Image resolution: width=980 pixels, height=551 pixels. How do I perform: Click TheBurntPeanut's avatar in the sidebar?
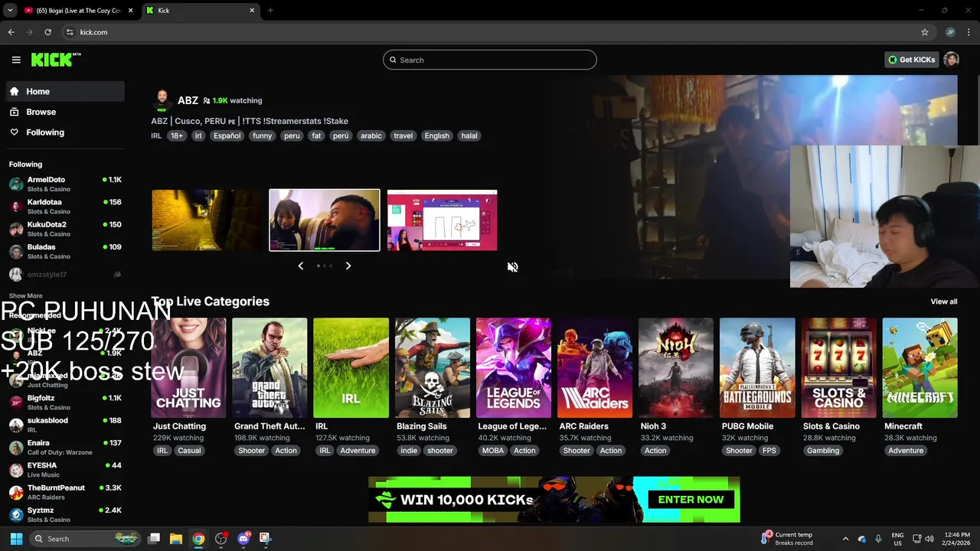click(x=16, y=492)
